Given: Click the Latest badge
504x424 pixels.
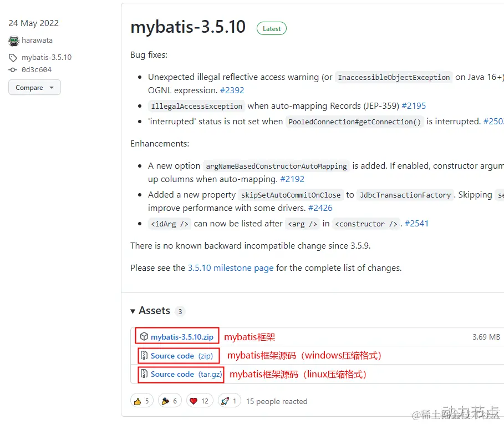Looking at the screenshot, I should pyautogui.click(x=272, y=29).
